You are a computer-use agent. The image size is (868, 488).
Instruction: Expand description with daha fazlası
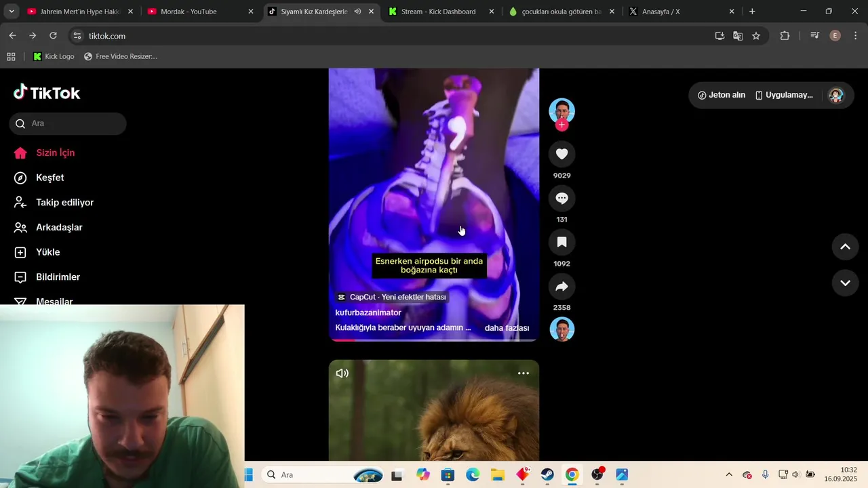click(507, 328)
